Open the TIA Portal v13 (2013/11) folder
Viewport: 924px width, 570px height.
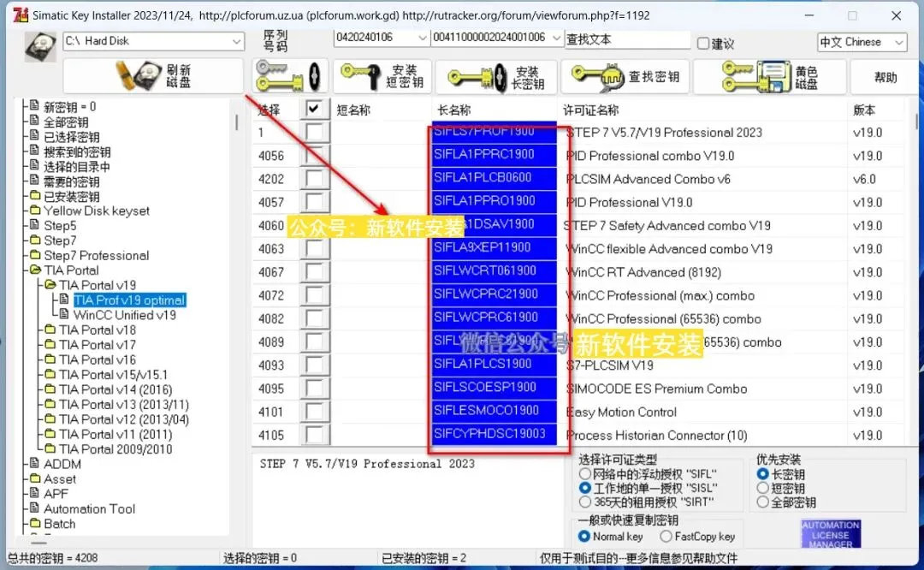124,404
